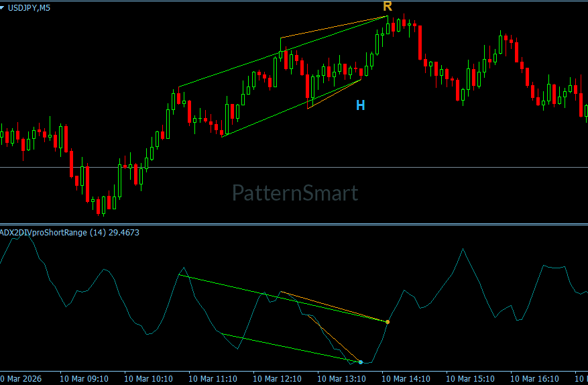Select the 10 Mar 09:10 time label
This screenshot has width=588, height=385.
(x=84, y=378)
